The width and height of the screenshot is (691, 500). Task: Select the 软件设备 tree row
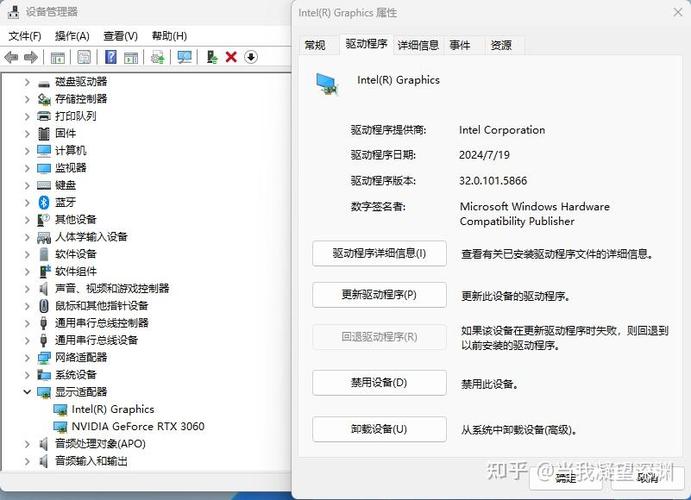75,254
